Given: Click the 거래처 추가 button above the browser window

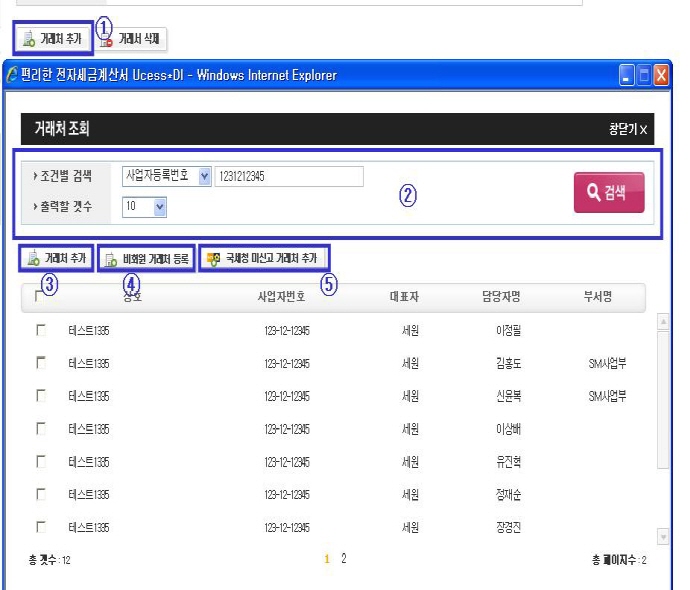Looking at the screenshot, I should (53, 39).
